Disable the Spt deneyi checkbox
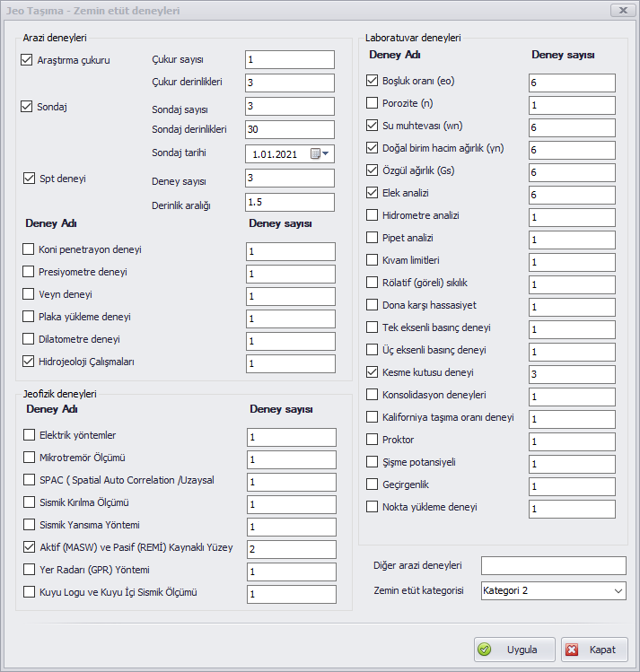 (29, 178)
